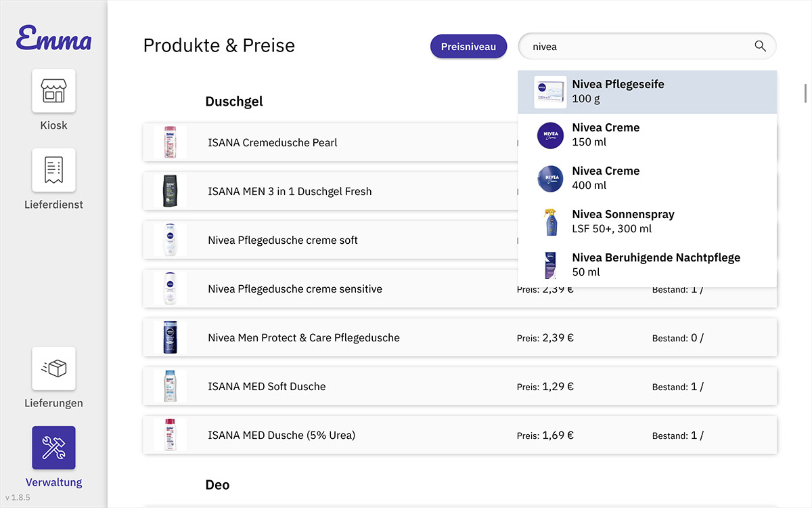Open the ISANA Cremedusche Pearl product row
The height and width of the screenshot is (508, 812).
click(x=325, y=143)
